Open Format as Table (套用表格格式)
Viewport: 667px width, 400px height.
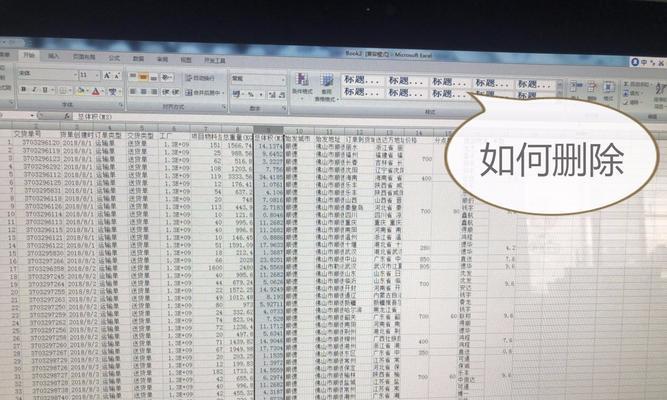point(327,88)
